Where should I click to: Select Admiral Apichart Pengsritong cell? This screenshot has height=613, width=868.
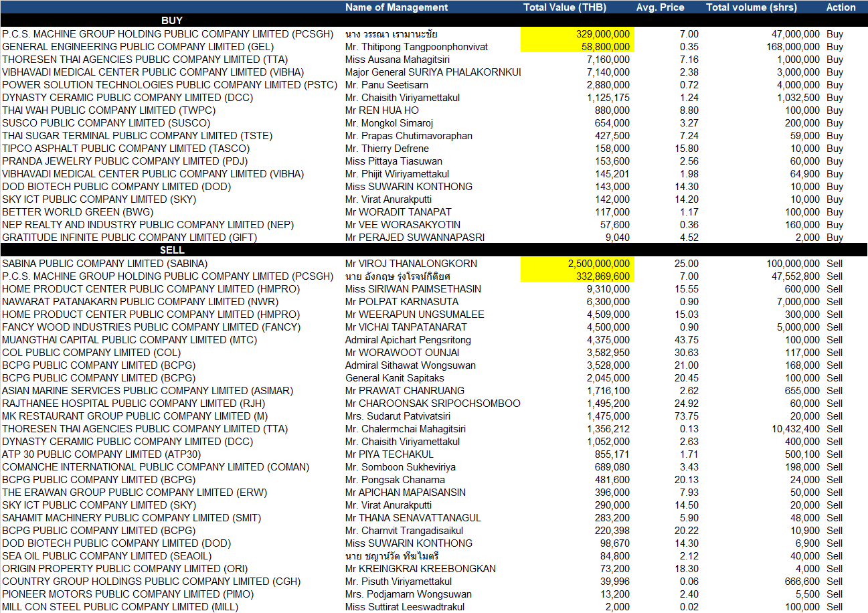coord(408,340)
